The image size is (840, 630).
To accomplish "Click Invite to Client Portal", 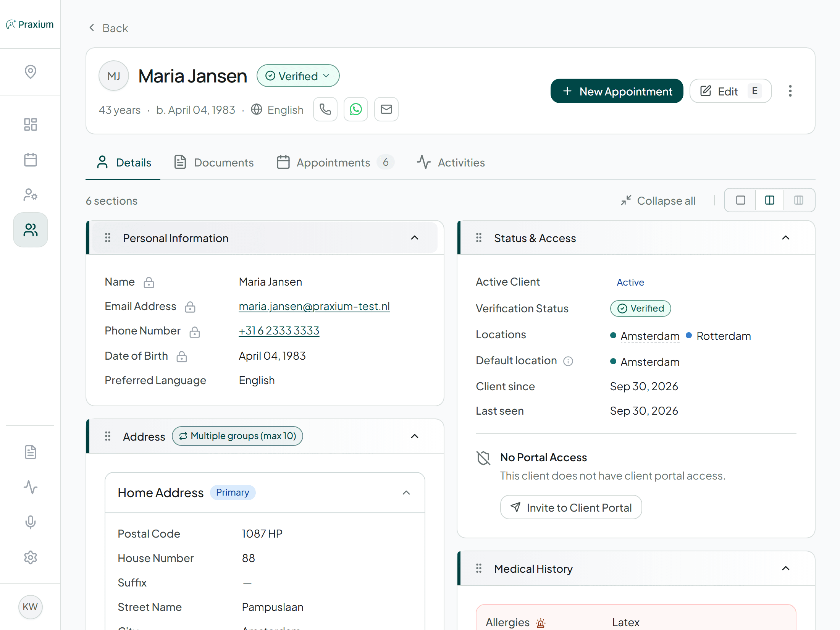I will click(x=571, y=507).
